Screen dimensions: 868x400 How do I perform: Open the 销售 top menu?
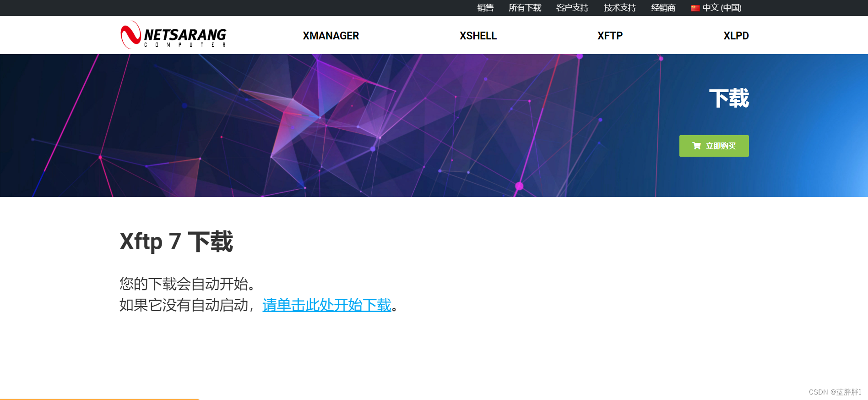[485, 8]
